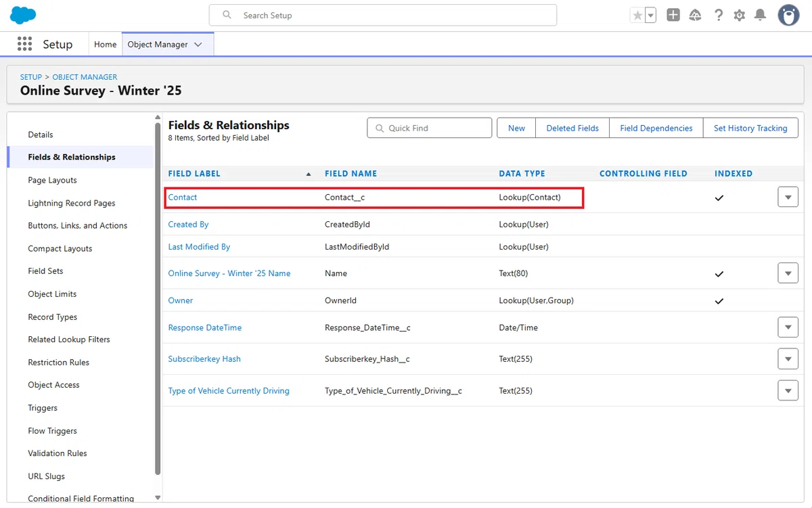812x508 pixels.
Task: Open Field Dependencies
Action: pos(656,128)
